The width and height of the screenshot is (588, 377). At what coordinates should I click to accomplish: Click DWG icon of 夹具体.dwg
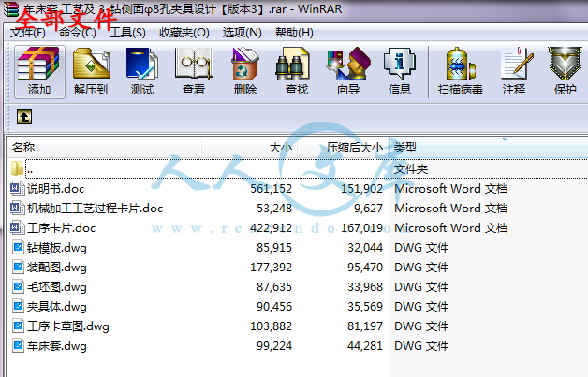18,307
